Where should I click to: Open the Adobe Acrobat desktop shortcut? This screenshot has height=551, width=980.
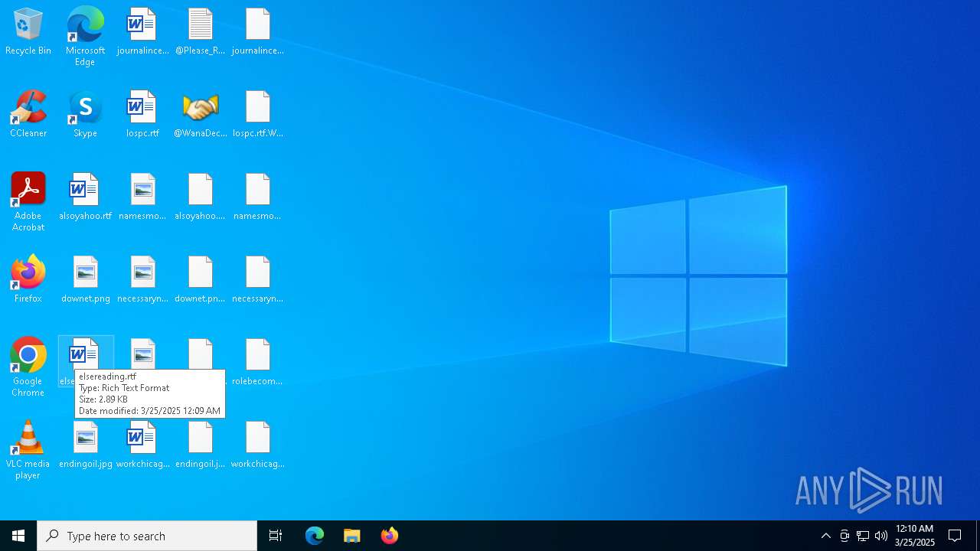(28, 202)
